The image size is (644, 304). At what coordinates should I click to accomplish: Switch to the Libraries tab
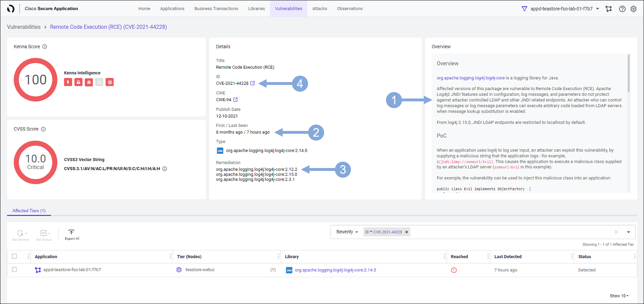(257, 9)
